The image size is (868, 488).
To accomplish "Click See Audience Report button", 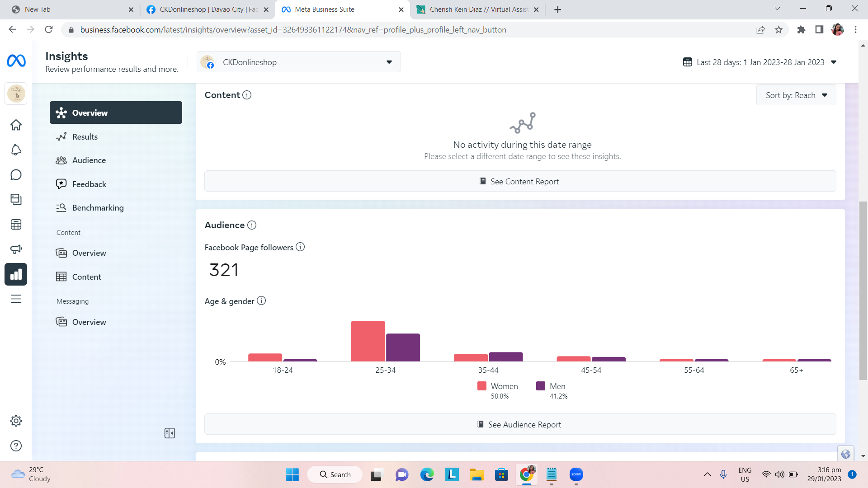I will click(x=520, y=425).
